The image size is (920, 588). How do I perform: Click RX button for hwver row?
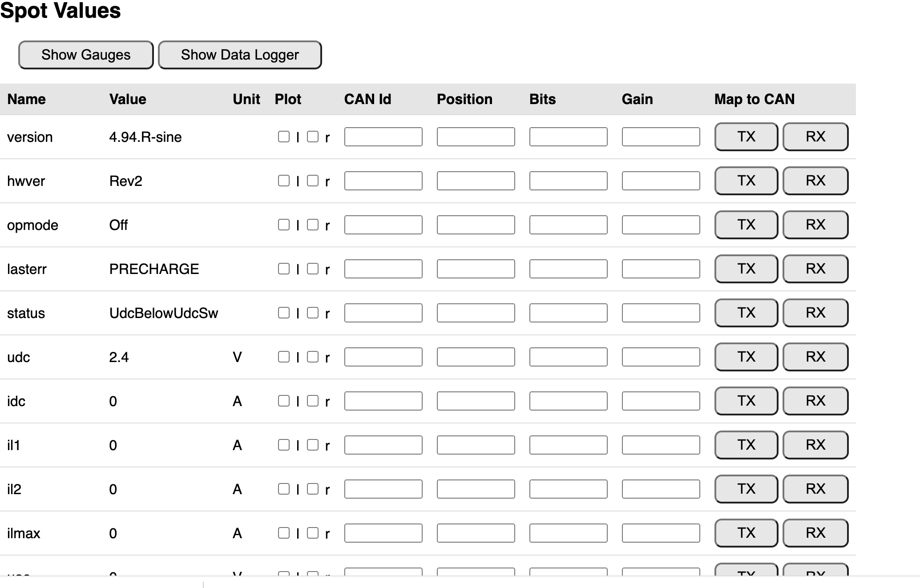point(815,181)
